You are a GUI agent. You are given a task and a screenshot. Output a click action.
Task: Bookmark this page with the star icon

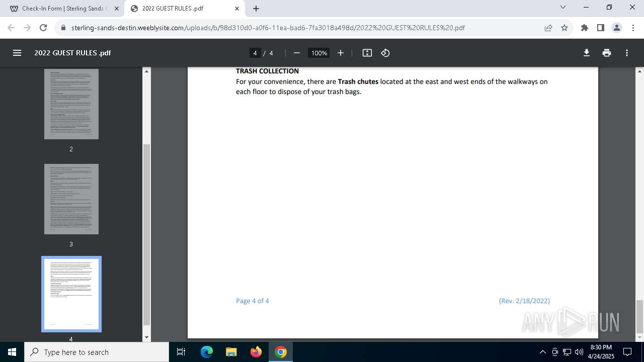point(565,28)
